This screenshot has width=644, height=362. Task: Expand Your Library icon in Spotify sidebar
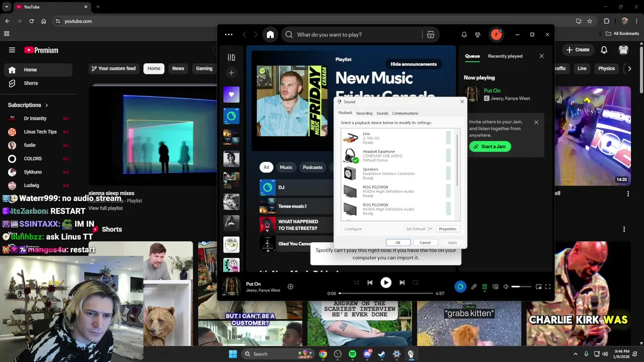click(x=231, y=57)
